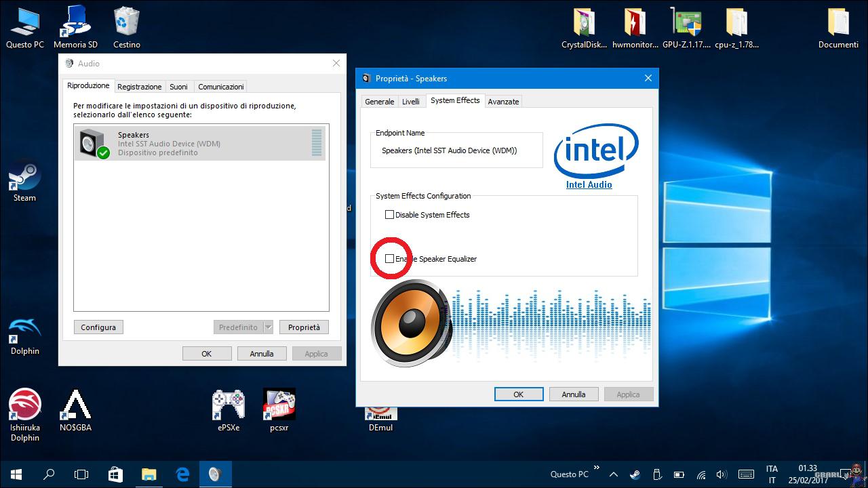Launch Microsoft Edge from the taskbar
Screen dimensions: 868x488
[182, 474]
